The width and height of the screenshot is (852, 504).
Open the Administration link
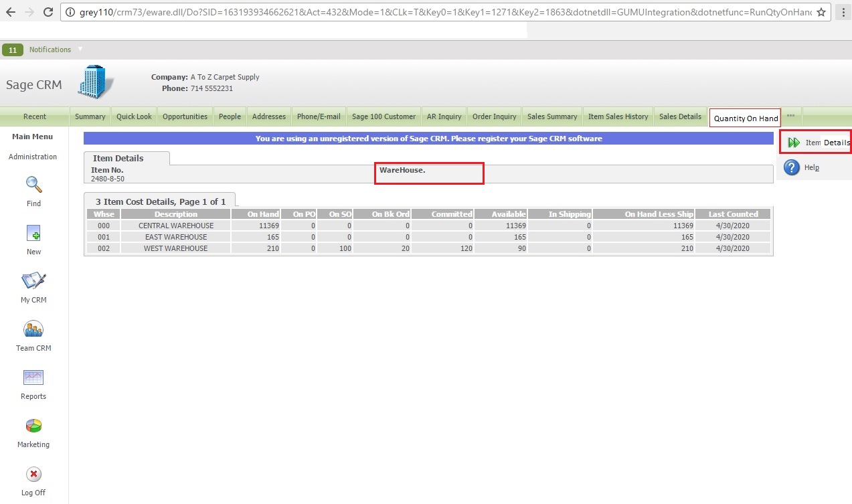click(x=33, y=157)
